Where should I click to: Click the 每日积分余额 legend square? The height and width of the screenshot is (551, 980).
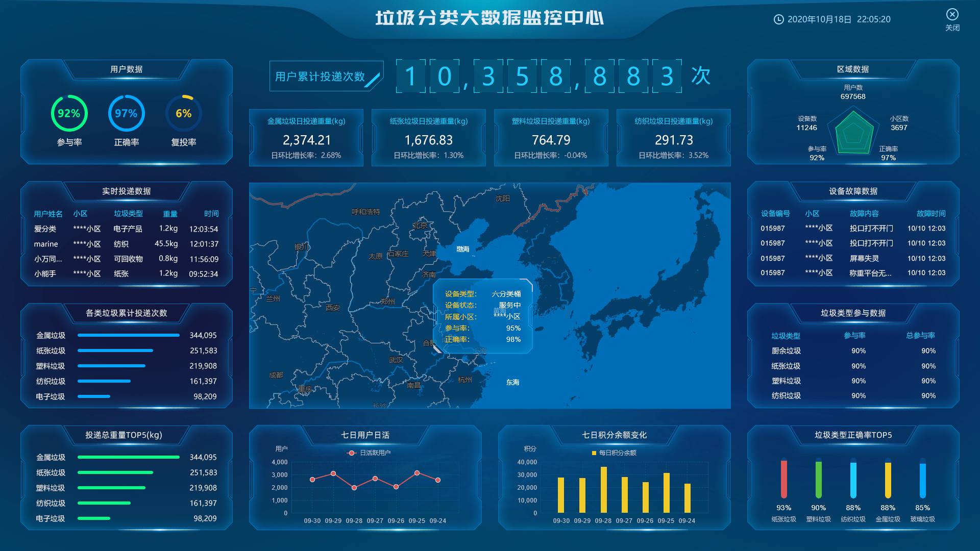[x=594, y=453]
